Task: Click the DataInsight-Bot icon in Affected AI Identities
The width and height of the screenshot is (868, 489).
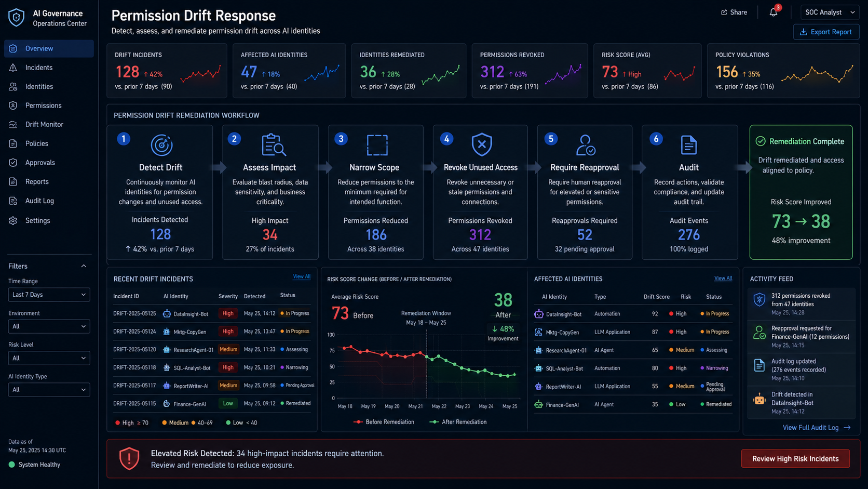Action: pos(538,314)
